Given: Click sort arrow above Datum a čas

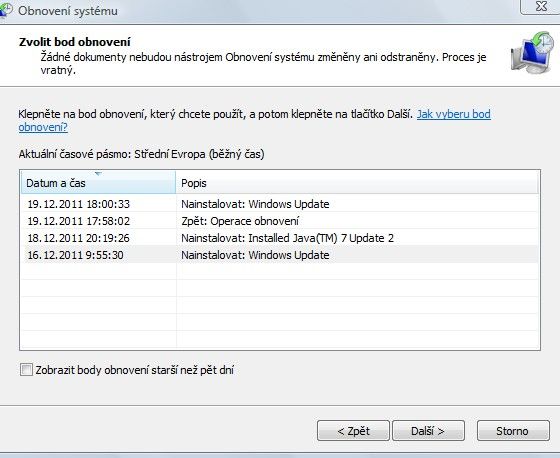Looking at the screenshot, I should point(99,174).
